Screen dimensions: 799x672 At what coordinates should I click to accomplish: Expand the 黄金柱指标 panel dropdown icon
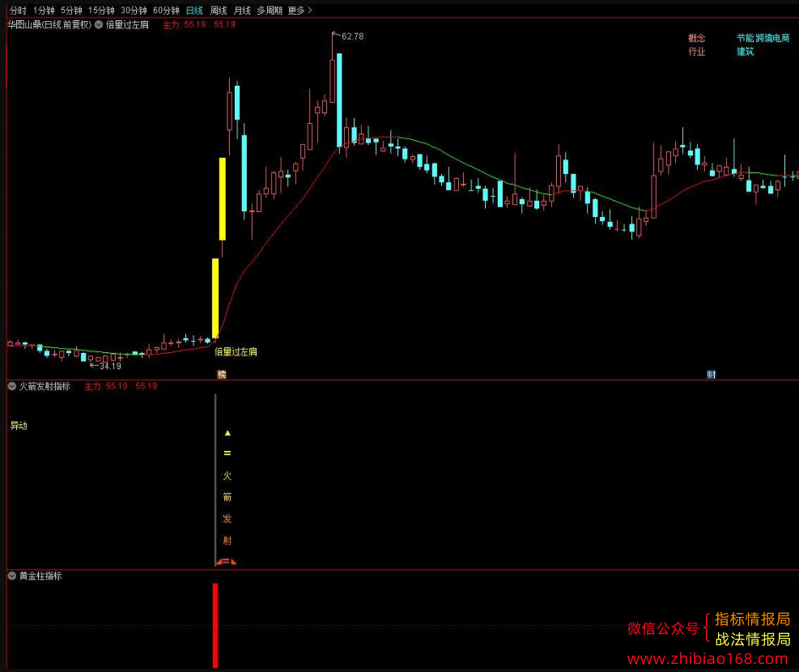click(x=12, y=576)
